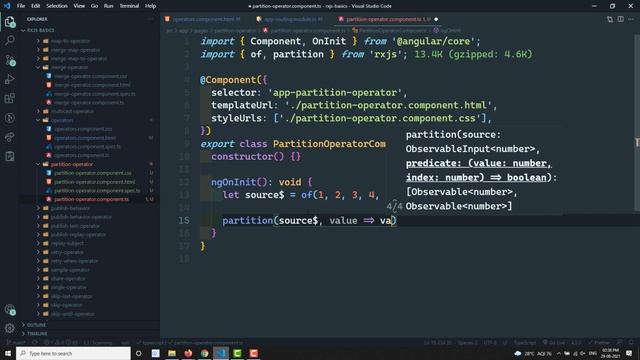Open merge-operator.component.css file
This screenshot has height=360, width=640.
click(x=90, y=76)
